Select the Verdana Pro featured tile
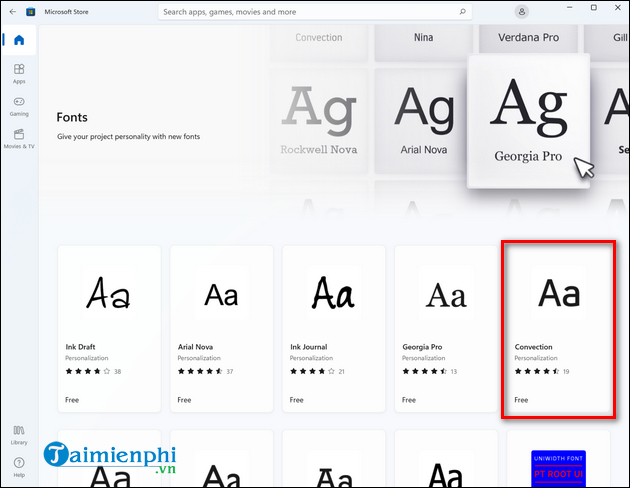 point(528,39)
